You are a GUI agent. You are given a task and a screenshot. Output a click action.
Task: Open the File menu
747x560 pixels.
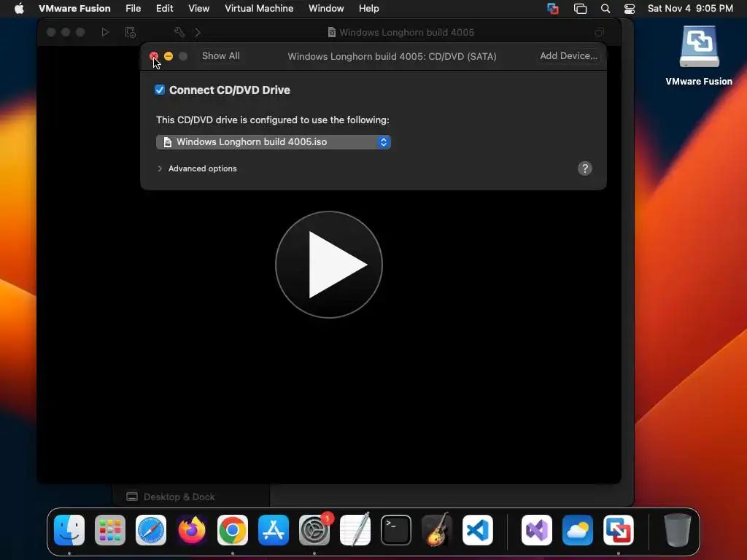point(133,9)
